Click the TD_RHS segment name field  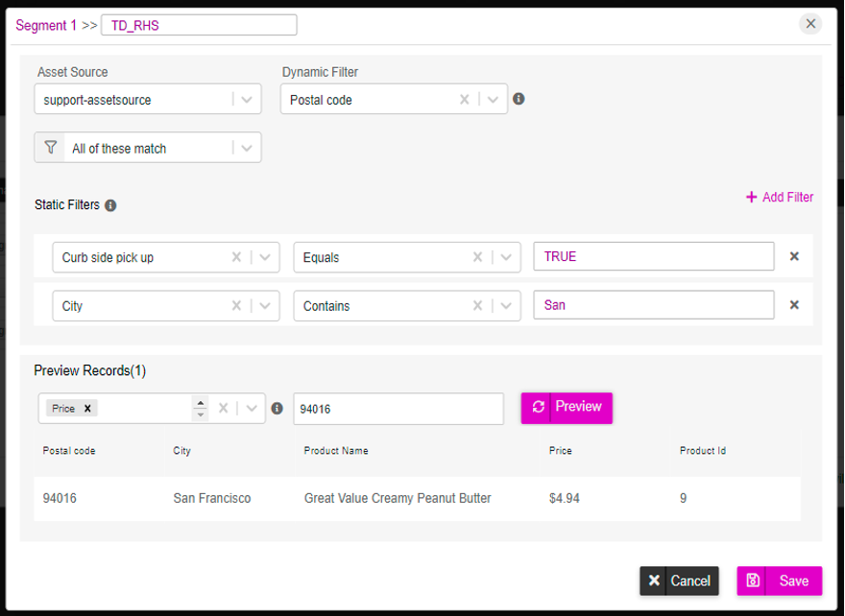pyautogui.click(x=199, y=25)
